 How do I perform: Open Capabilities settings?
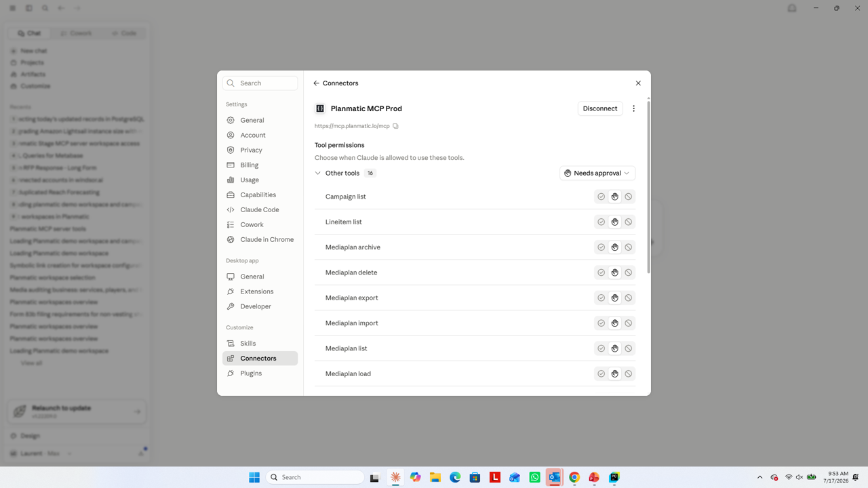(260, 195)
